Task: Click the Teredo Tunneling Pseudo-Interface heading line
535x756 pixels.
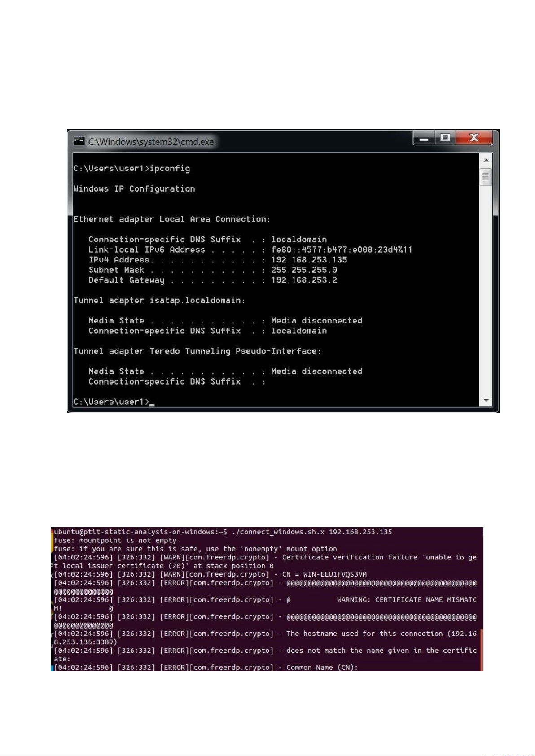Action: tap(197, 351)
